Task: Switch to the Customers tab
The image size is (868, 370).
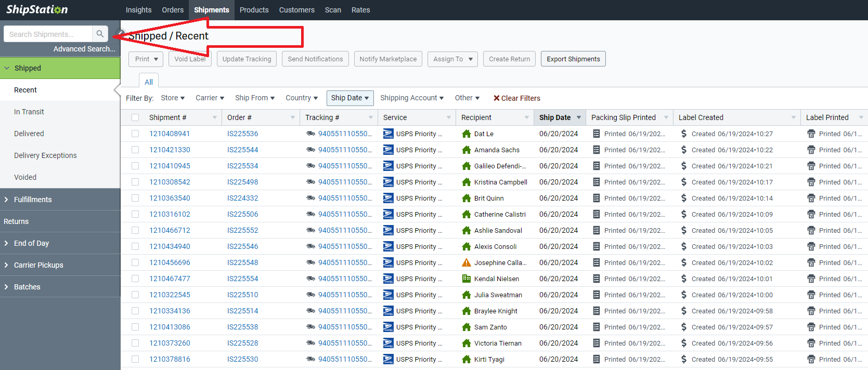Action: click(297, 10)
